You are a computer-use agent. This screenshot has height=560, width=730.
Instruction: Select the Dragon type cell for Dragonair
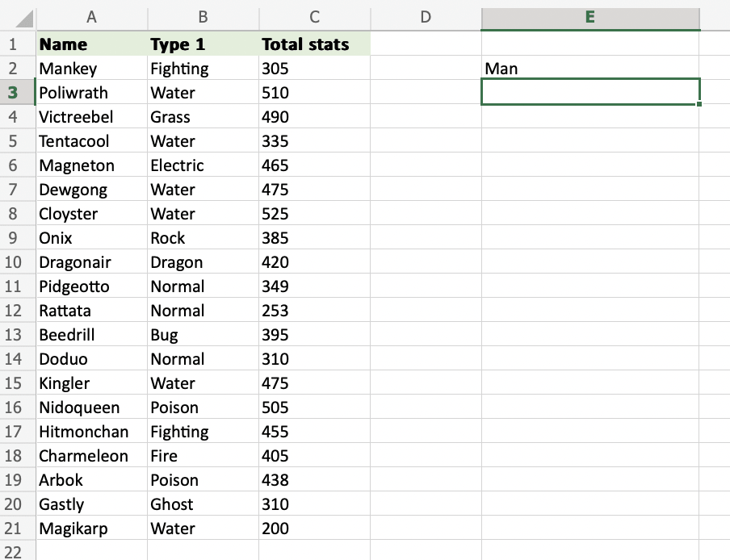pos(202,261)
